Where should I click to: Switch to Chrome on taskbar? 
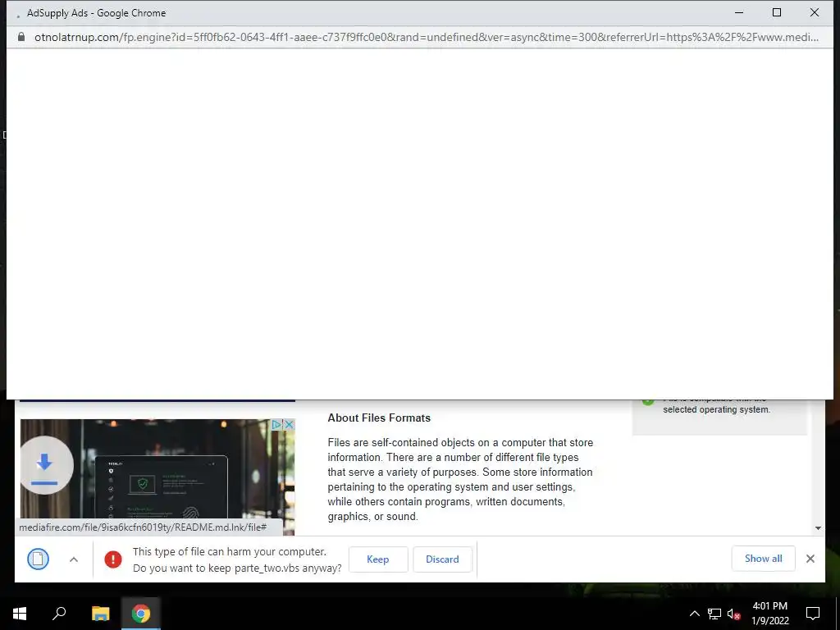[141, 614]
